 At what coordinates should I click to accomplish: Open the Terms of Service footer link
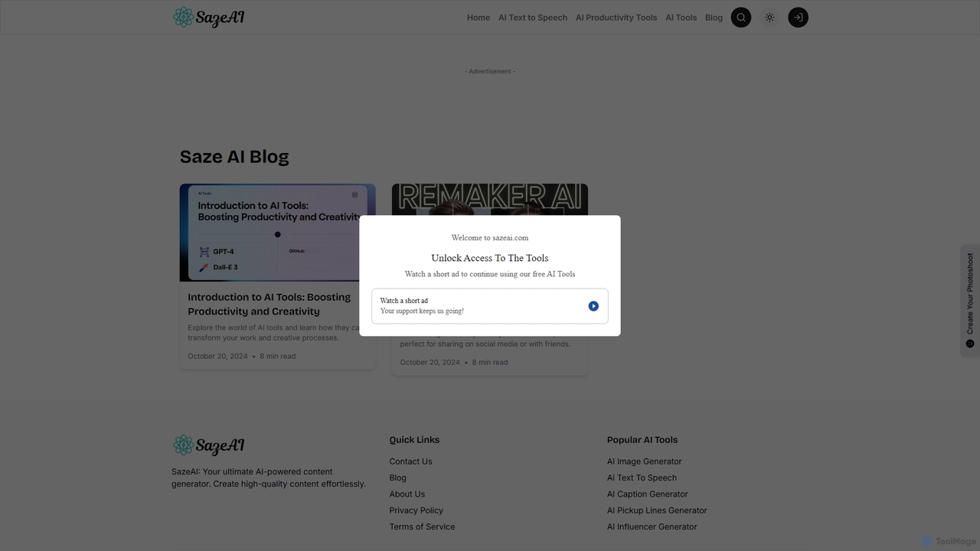click(x=422, y=527)
